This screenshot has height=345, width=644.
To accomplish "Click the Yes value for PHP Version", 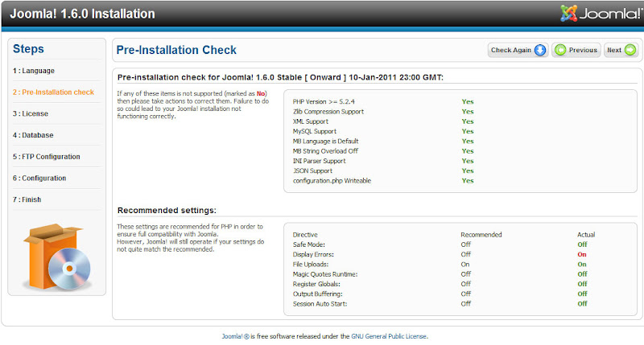I will [x=468, y=102].
